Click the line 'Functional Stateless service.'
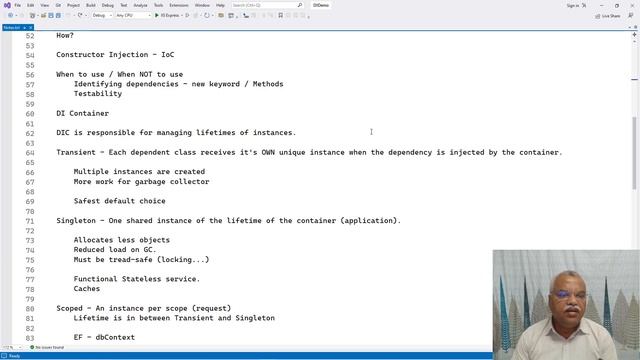This screenshot has height=360, width=640. (x=137, y=279)
